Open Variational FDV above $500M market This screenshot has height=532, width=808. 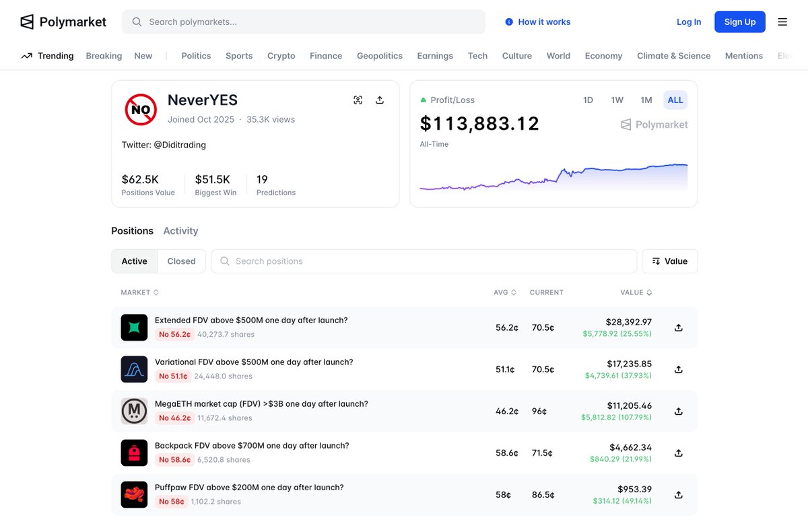254,362
